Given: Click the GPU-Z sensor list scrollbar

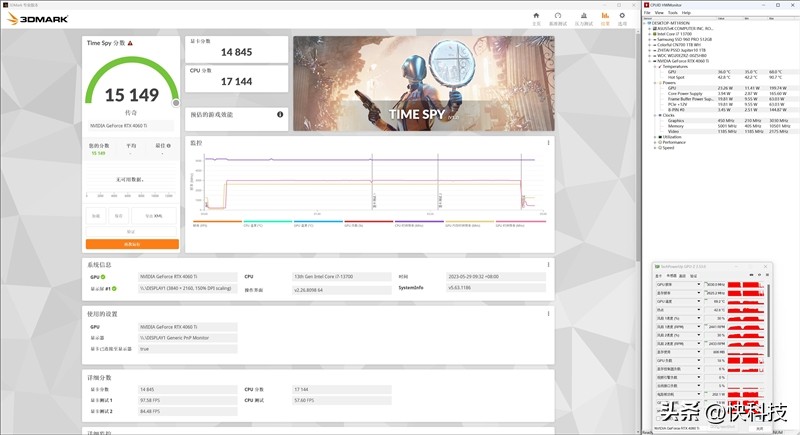Looking at the screenshot, I should pyautogui.click(x=769, y=320).
